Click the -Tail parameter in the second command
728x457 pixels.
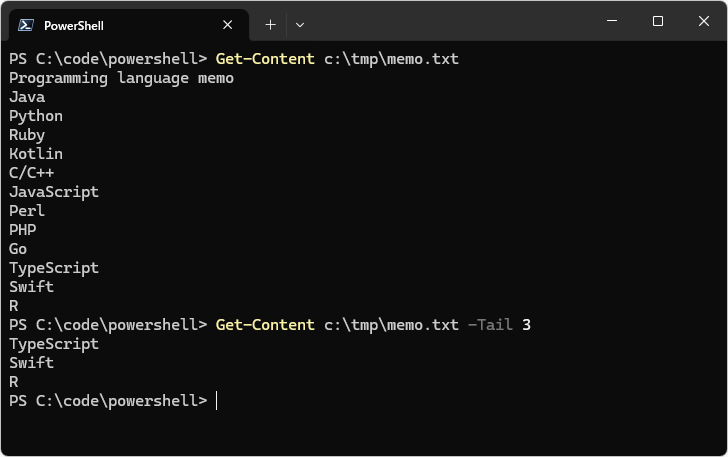pos(490,325)
